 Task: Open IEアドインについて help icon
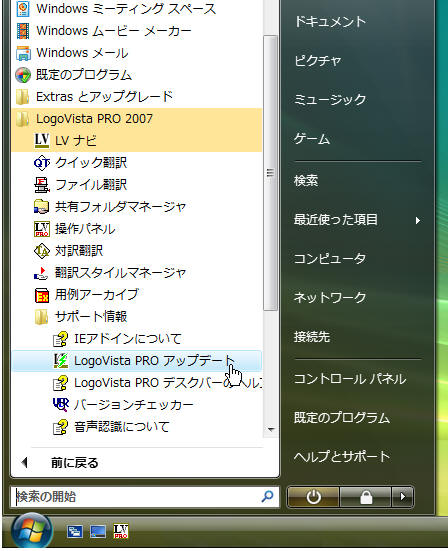(61, 339)
